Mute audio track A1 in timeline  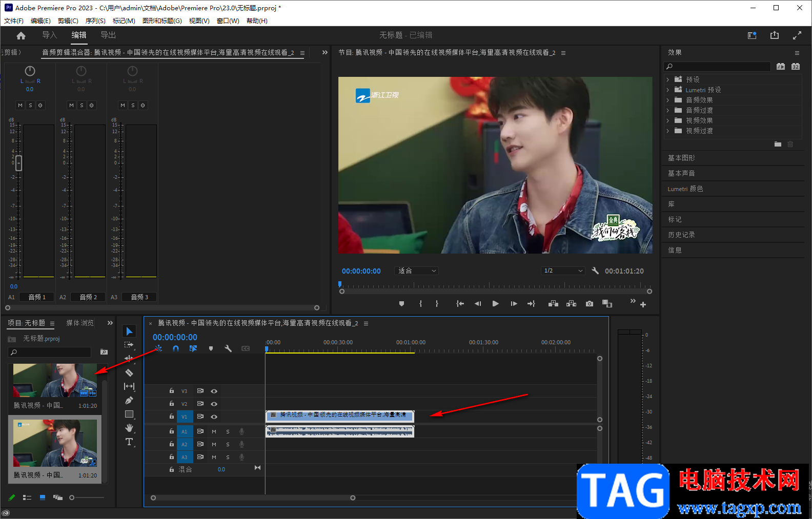pyautogui.click(x=214, y=431)
